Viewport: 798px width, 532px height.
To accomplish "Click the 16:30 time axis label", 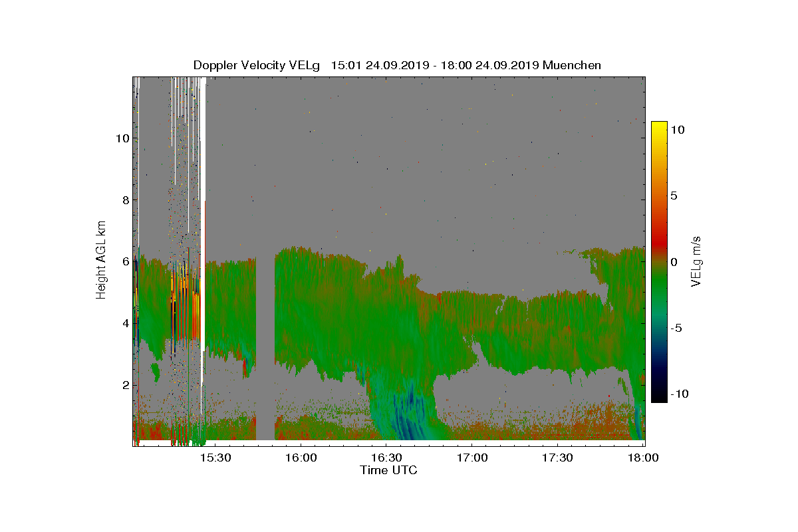I will (386, 458).
